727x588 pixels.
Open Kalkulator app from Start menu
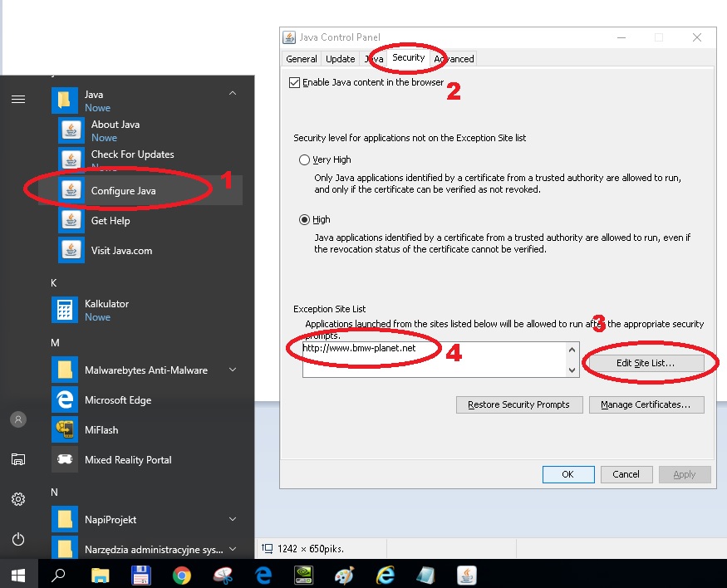point(106,304)
